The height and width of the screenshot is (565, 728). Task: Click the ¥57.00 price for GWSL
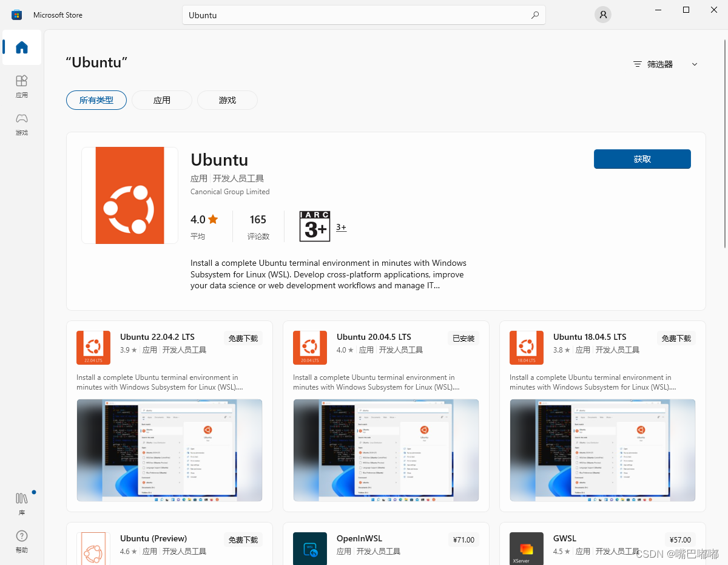pyautogui.click(x=681, y=540)
